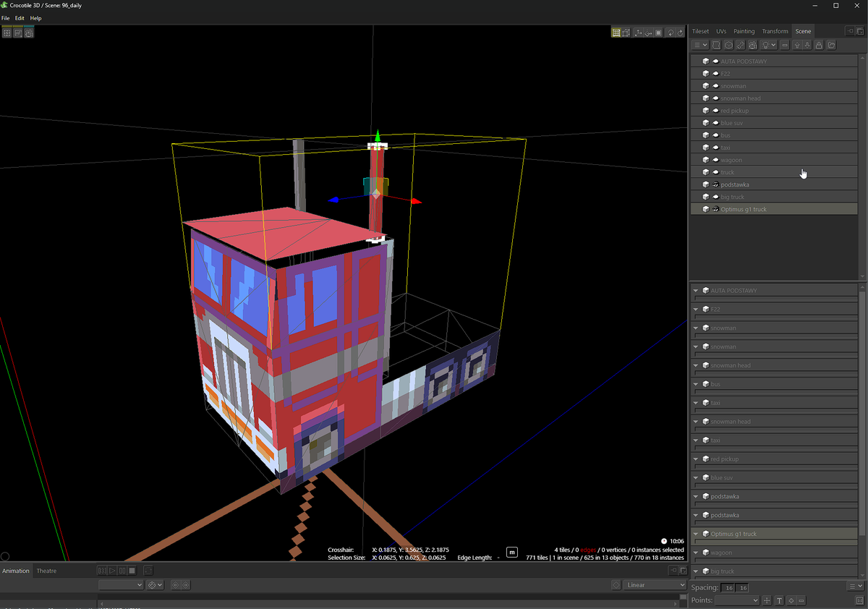
Task: Click the crosshair point button next to Points
Action: [767, 600]
